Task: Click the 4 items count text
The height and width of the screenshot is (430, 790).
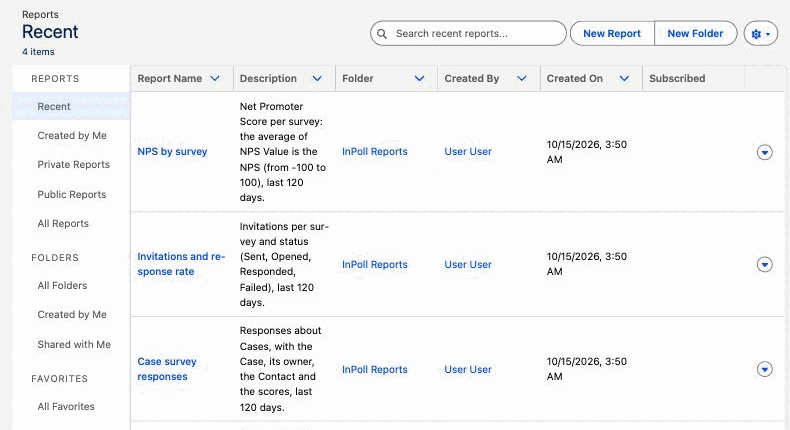Action: click(x=38, y=52)
